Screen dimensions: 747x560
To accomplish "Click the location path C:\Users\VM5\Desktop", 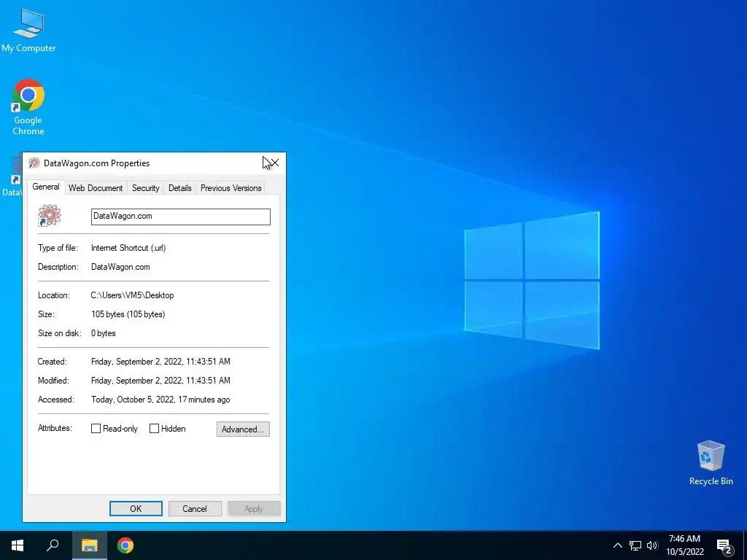I will (x=132, y=295).
